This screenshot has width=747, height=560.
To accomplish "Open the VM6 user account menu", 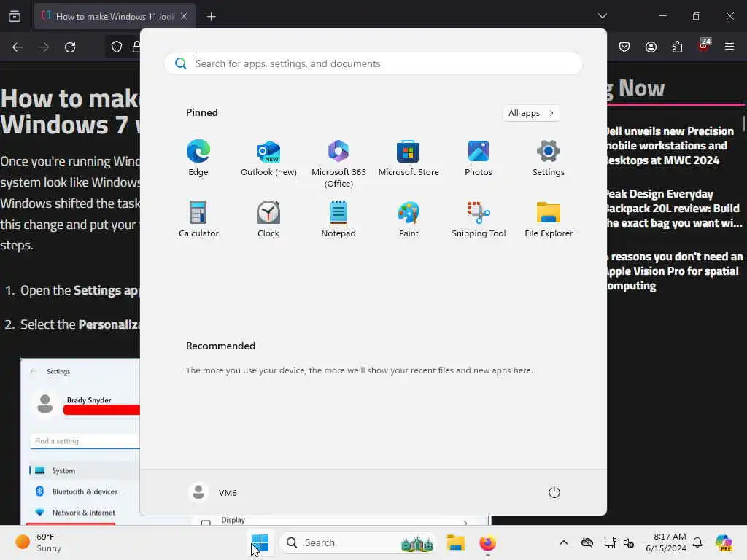I will 213,492.
